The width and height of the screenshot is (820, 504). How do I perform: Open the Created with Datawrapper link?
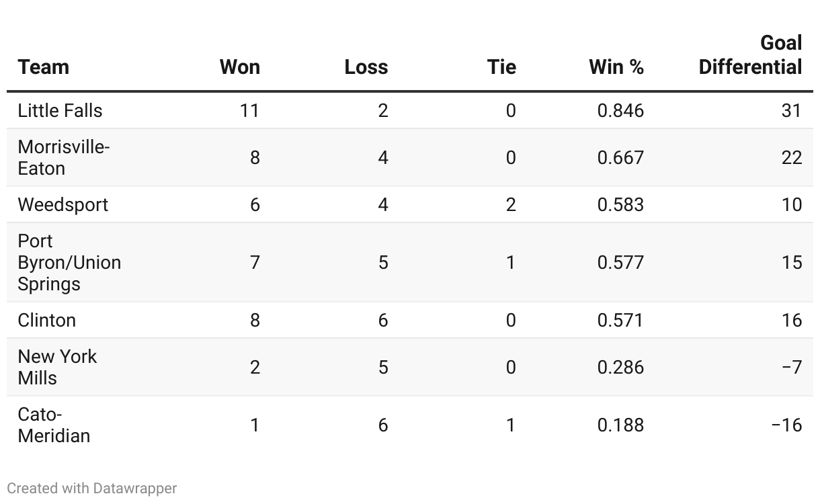click(x=92, y=489)
